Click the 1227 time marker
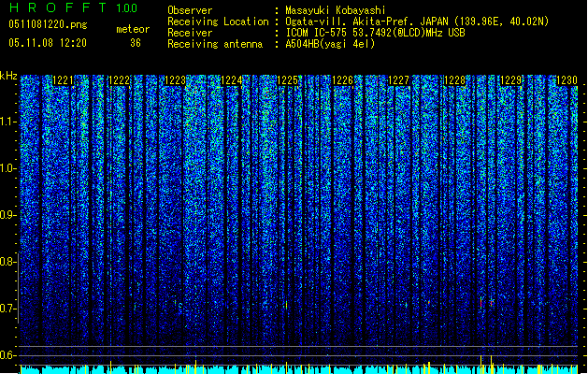Viewport: 588px width, 374px height. (x=399, y=80)
